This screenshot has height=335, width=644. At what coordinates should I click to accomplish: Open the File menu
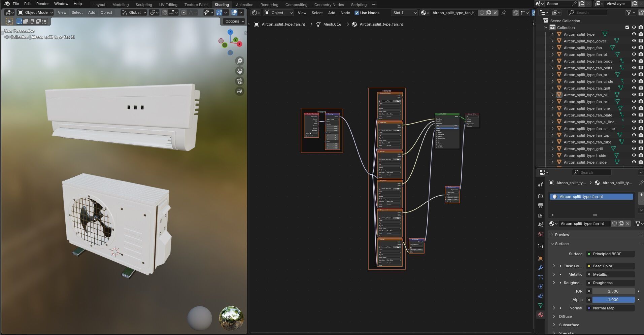point(16,4)
